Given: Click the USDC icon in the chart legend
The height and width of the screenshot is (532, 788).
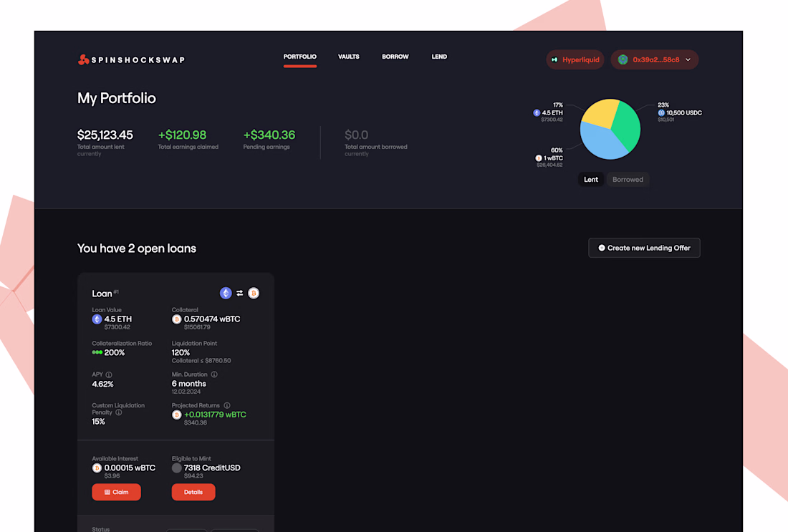Looking at the screenshot, I should [x=661, y=113].
